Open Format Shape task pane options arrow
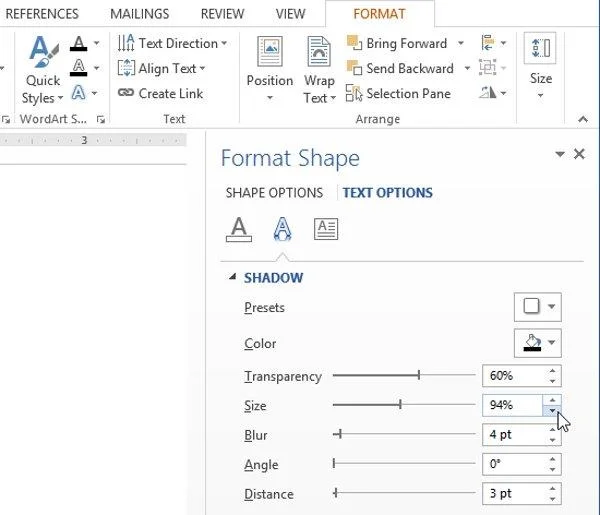This screenshot has width=600, height=515. point(560,154)
